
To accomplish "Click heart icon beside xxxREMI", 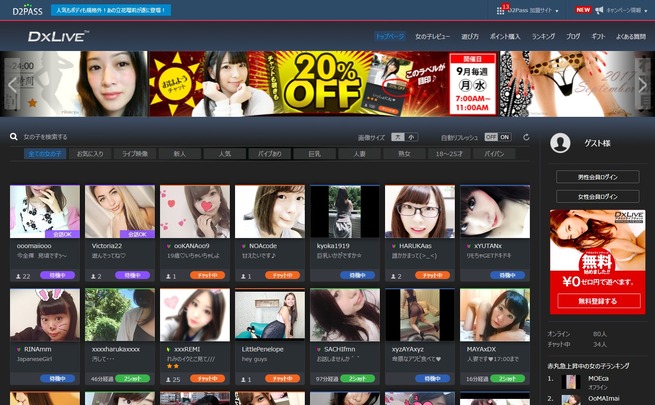I will pyautogui.click(x=168, y=349).
